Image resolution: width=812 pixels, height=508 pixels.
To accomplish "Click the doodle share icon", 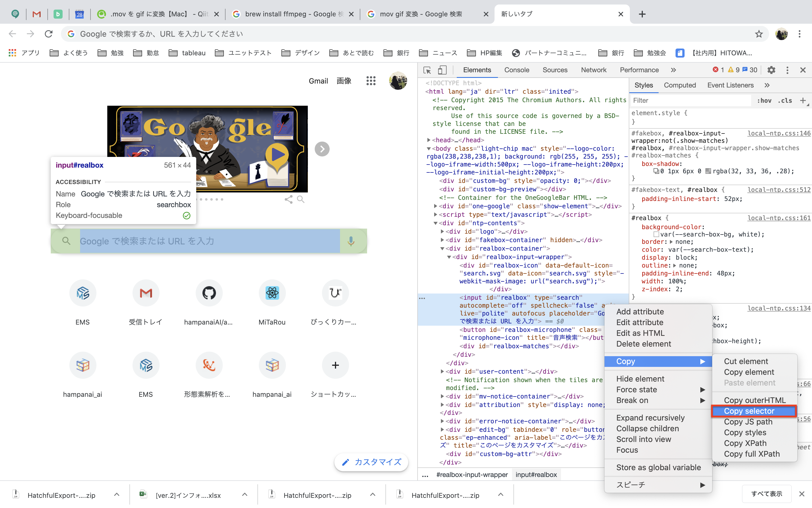I will coord(288,199).
